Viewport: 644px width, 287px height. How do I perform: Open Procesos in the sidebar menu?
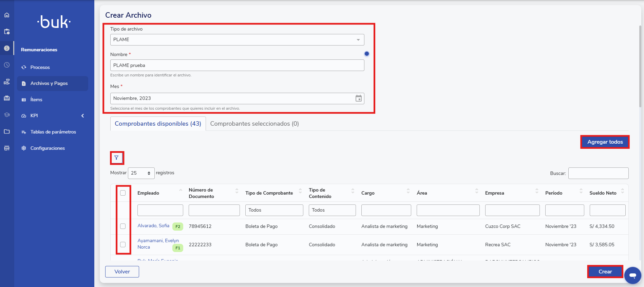40,67
